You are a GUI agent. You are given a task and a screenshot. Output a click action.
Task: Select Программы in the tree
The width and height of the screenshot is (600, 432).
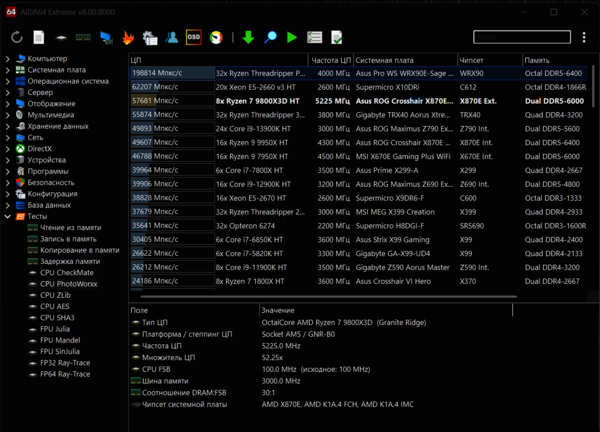click(48, 171)
